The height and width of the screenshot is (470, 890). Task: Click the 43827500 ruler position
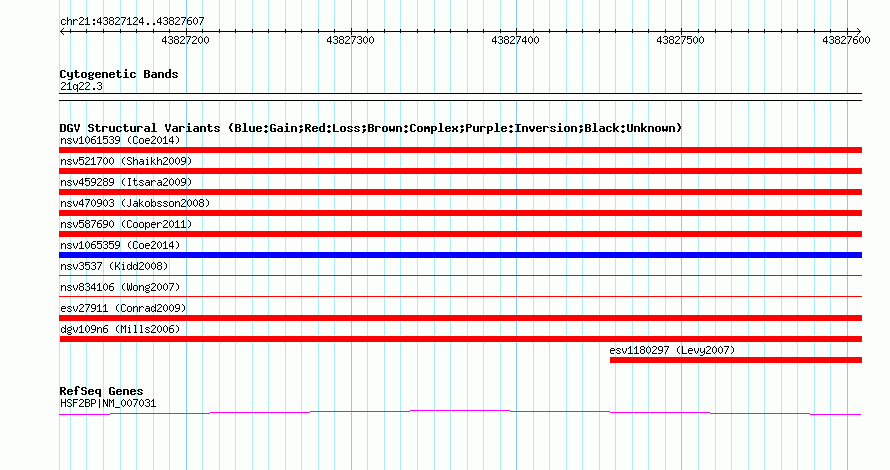[680, 40]
